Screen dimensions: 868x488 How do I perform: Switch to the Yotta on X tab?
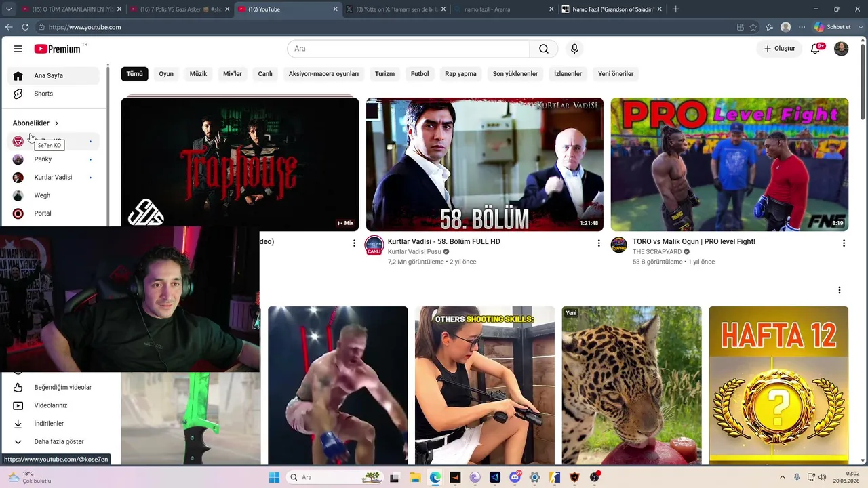coord(395,9)
